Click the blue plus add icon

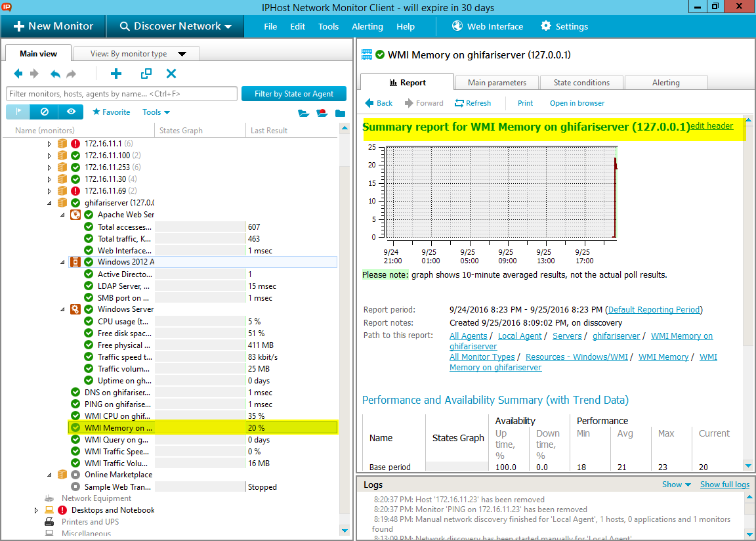(x=116, y=74)
